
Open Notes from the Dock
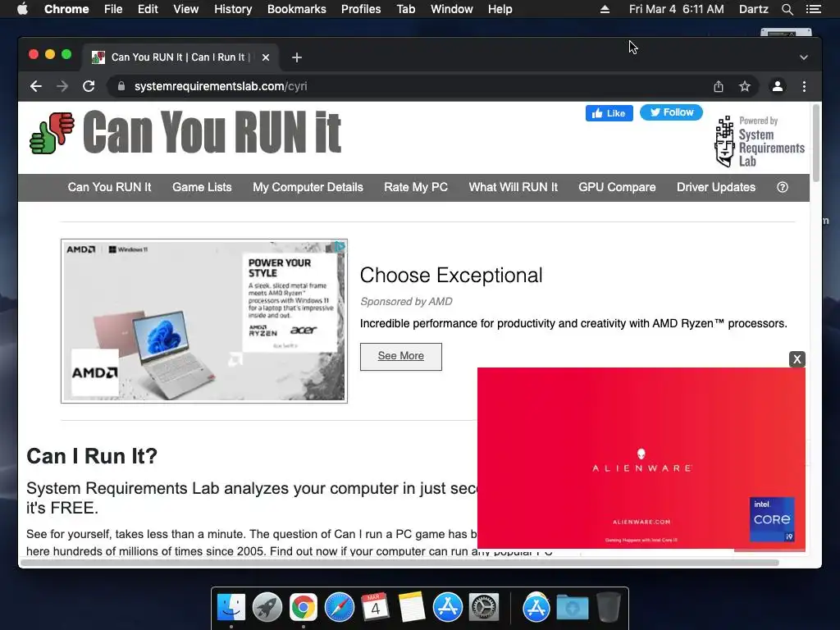(412, 608)
